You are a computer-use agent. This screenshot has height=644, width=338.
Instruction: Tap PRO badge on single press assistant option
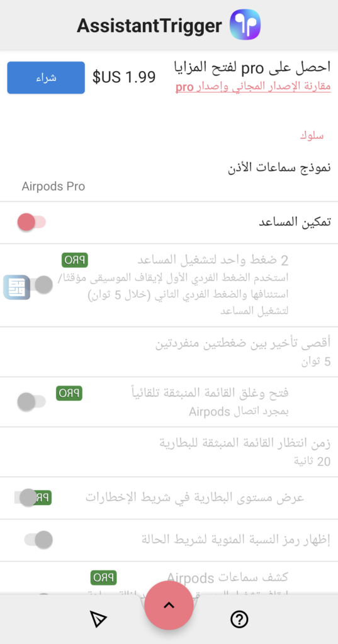[x=75, y=260]
